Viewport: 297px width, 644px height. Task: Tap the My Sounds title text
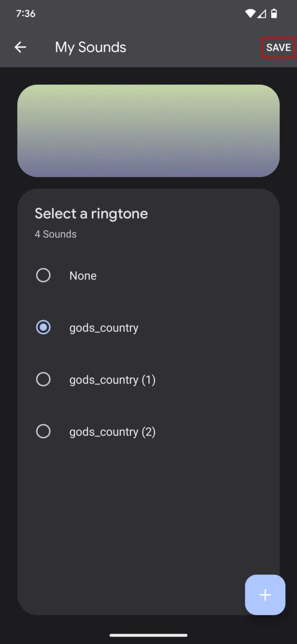90,47
